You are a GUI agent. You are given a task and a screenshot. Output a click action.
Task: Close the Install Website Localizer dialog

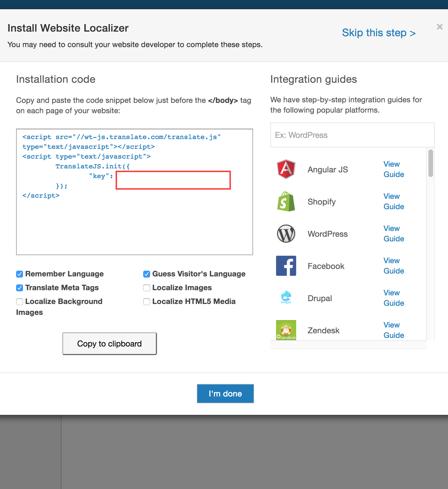coord(440,27)
